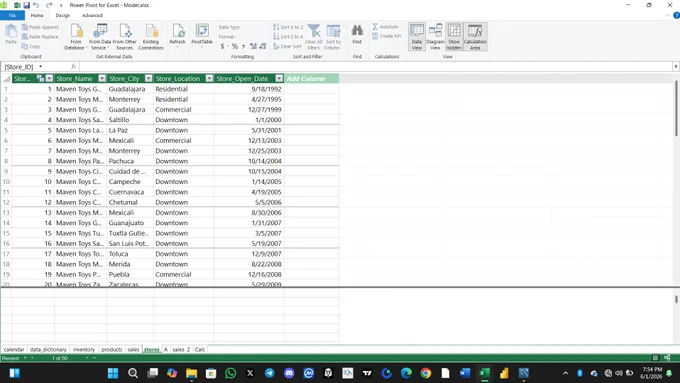
Task: Click Sort Z to A
Action: point(288,36)
